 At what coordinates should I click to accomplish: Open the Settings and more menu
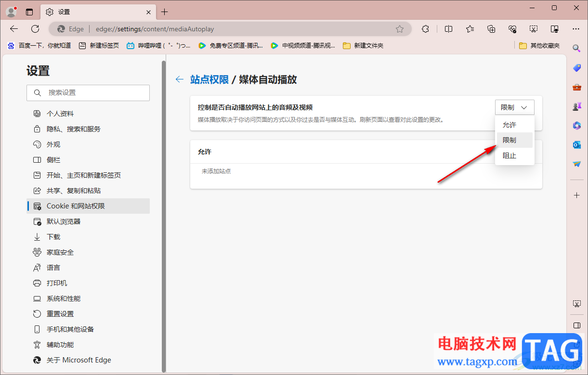(576, 29)
